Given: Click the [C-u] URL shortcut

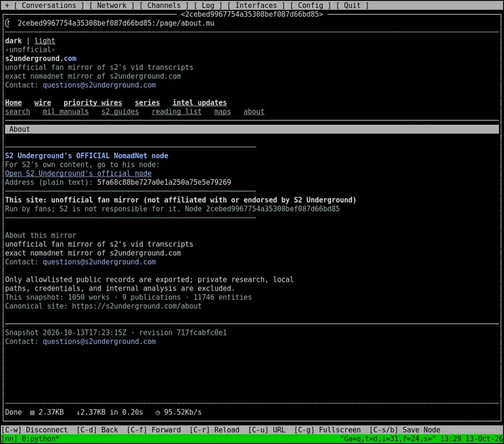Looking at the screenshot, I should (x=267, y=430).
